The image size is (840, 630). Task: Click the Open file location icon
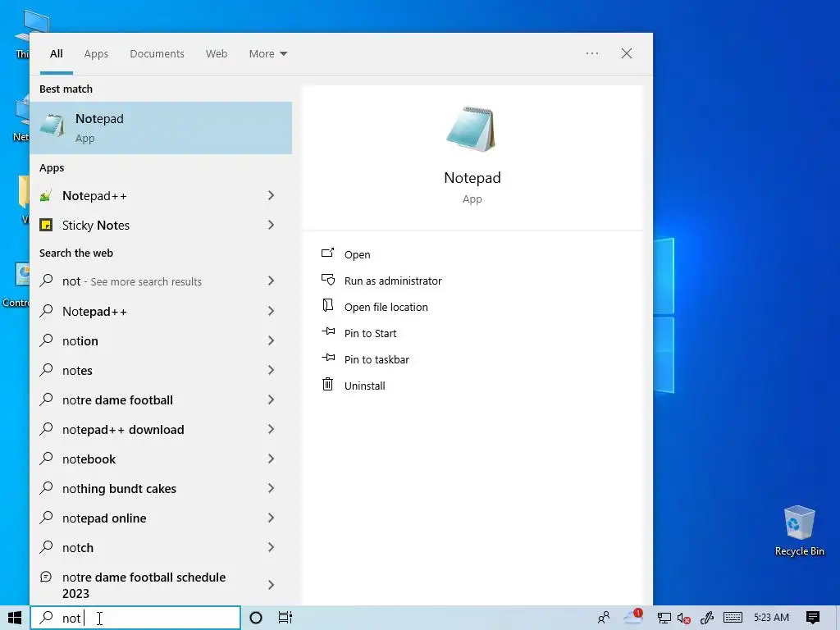pyautogui.click(x=328, y=305)
